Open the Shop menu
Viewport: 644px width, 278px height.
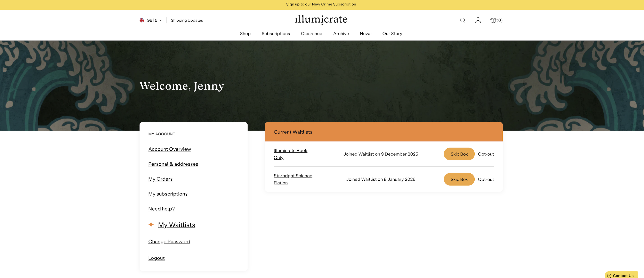click(x=245, y=33)
